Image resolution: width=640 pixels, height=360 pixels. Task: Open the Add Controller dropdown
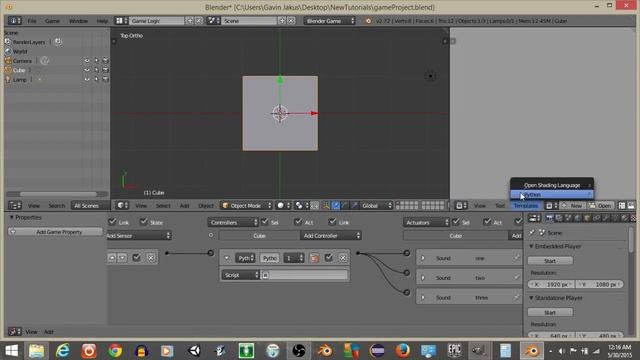[x=331, y=236]
